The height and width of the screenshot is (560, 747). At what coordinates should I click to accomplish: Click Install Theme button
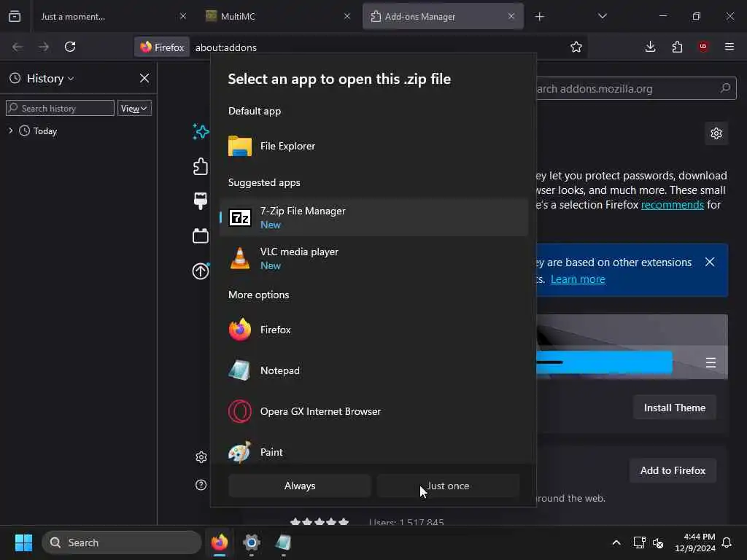click(675, 408)
